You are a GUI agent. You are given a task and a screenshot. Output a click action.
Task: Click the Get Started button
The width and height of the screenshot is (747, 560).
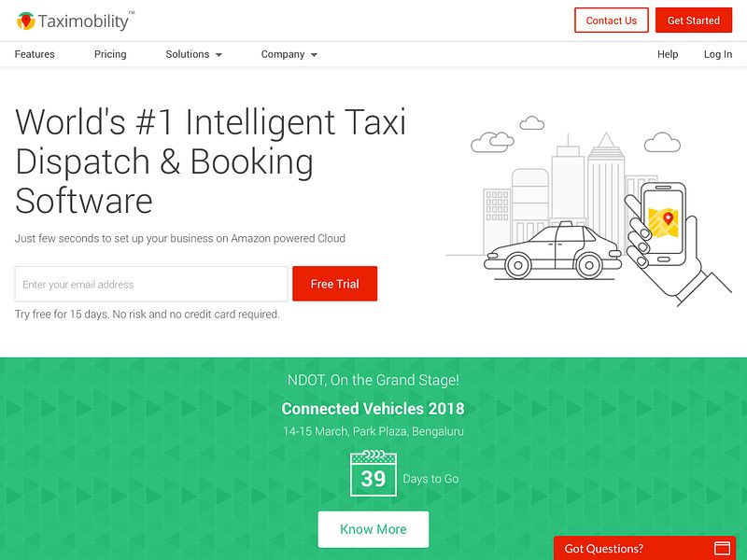(x=693, y=21)
